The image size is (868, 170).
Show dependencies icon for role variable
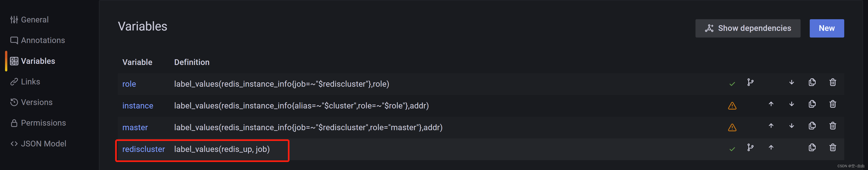coord(750,82)
